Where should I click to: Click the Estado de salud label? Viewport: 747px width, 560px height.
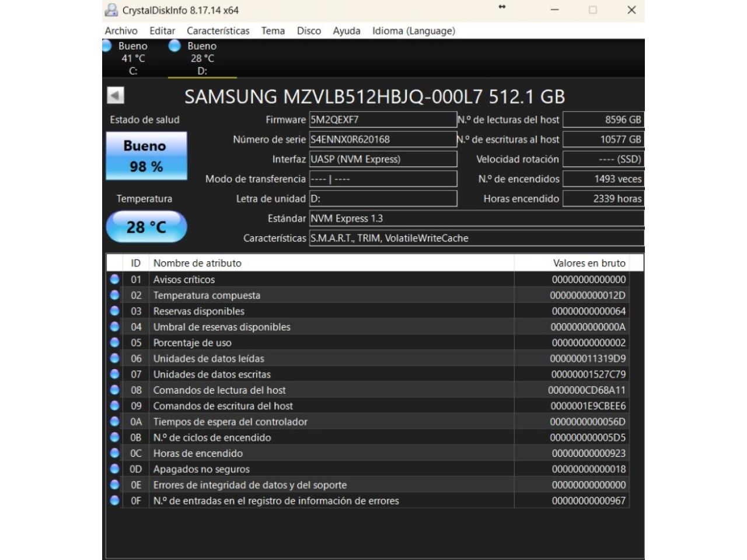pos(145,120)
